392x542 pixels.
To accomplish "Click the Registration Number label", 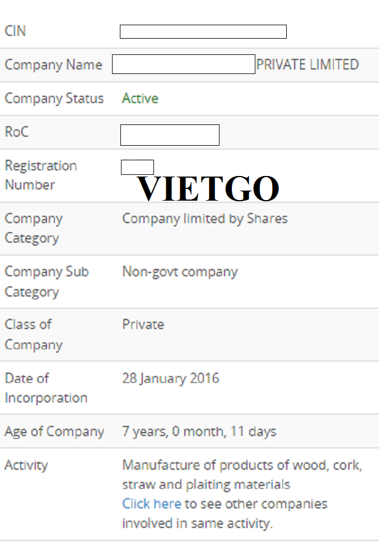I will [x=41, y=175].
